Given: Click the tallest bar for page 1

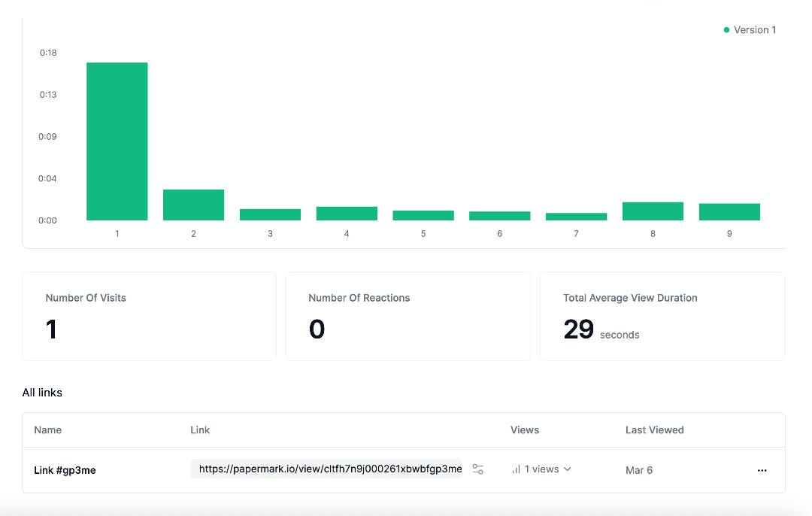Looking at the screenshot, I should 117,141.
